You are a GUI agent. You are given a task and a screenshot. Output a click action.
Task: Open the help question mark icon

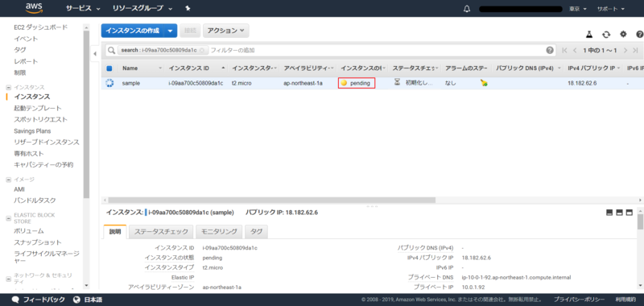coord(639,35)
